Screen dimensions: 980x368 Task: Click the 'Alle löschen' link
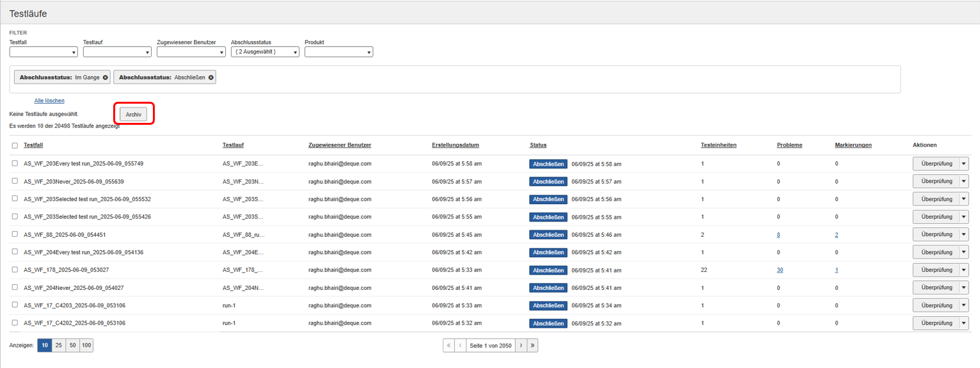click(49, 100)
